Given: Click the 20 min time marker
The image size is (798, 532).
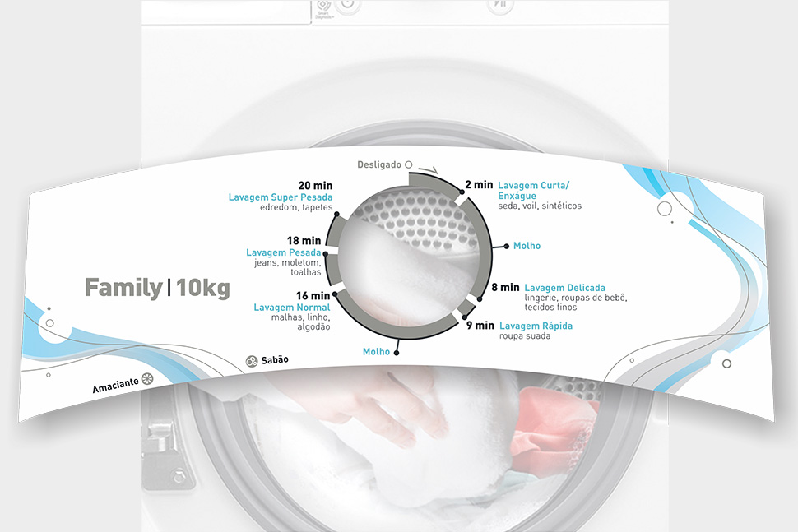Looking at the screenshot, I should [316, 186].
